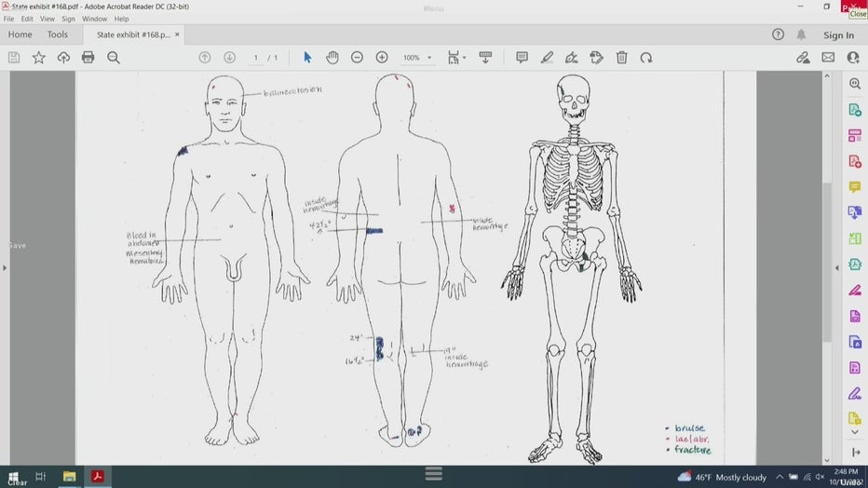Select the Hand pan tool
The height and width of the screenshot is (488, 868).
[x=332, y=58]
